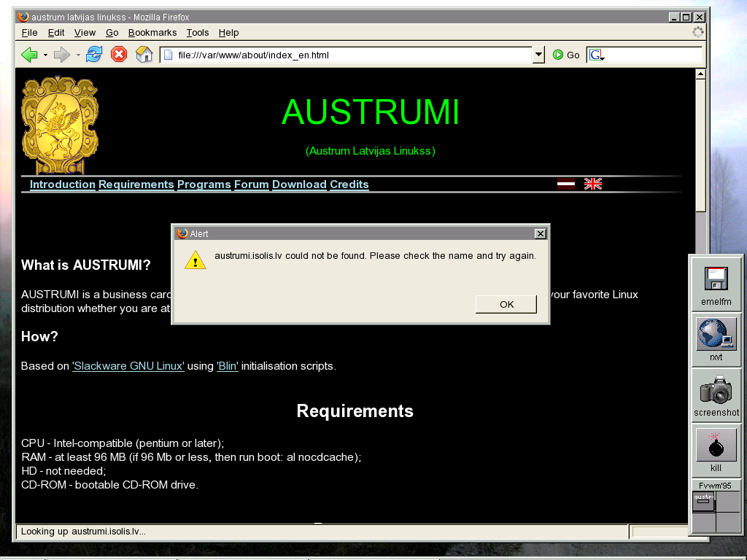Click the page icon in the address bar
Screen dimensions: 747x560
pyautogui.click(x=168, y=55)
